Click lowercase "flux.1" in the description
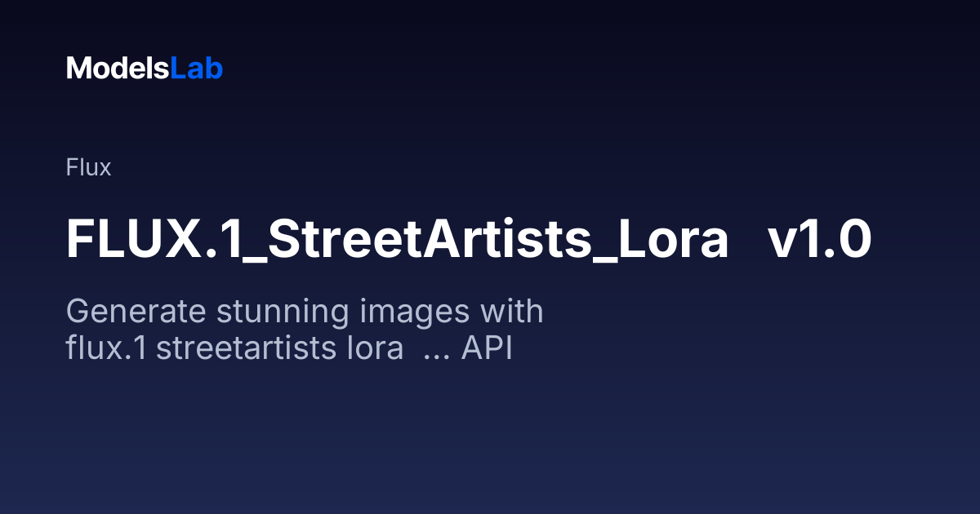 (107, 349)
